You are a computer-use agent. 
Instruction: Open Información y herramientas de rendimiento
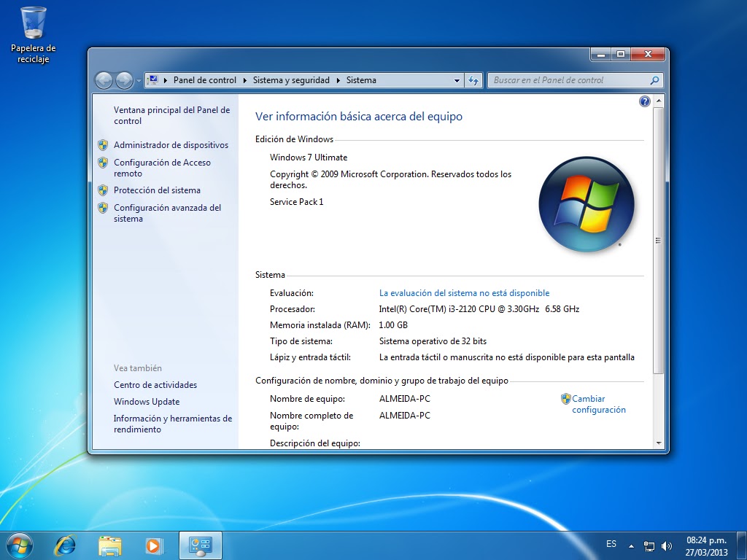point(173,424)
